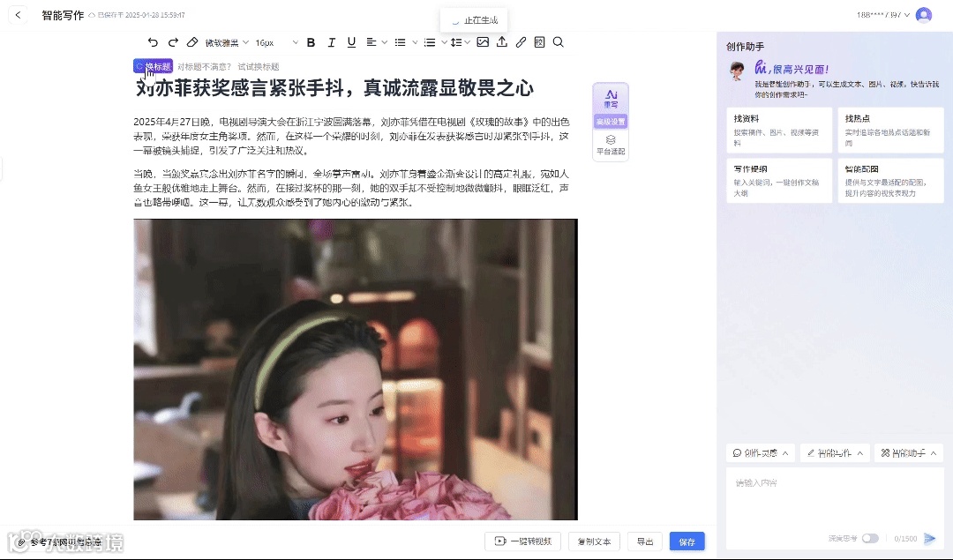The image size is (953, 560).
Task: Click the text alignment icon
Action: click(x=371, y=42)
